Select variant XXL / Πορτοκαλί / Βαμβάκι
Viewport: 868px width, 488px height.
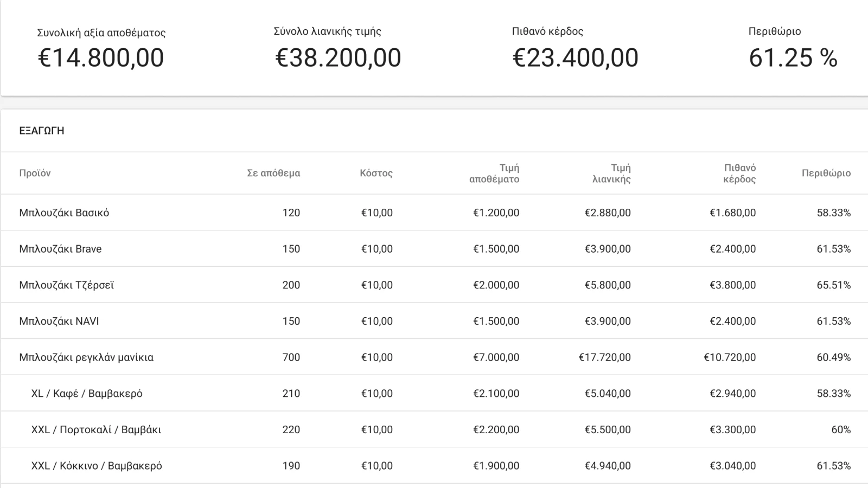tap(96, 430)
